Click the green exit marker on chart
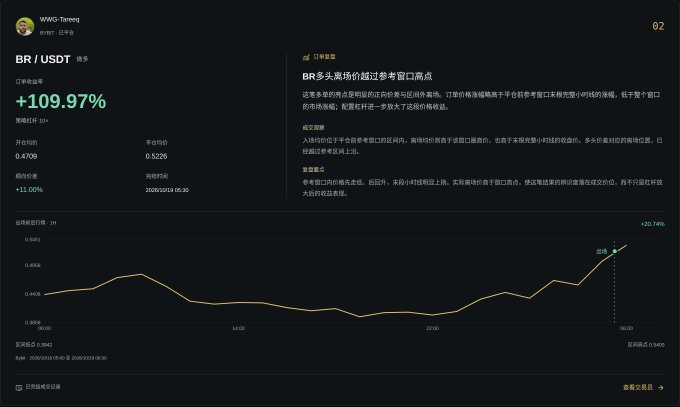 tap(615, 251)
